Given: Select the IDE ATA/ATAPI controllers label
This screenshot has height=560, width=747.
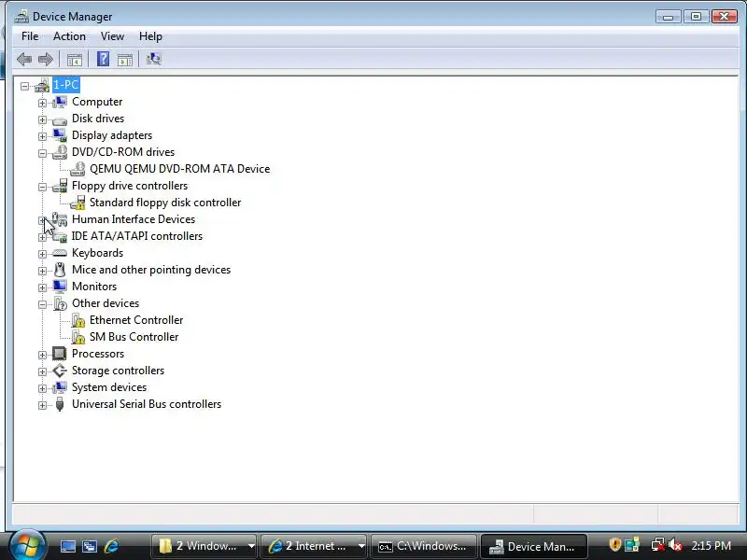Looking at the screenshot, I should [x=137, y=236].
